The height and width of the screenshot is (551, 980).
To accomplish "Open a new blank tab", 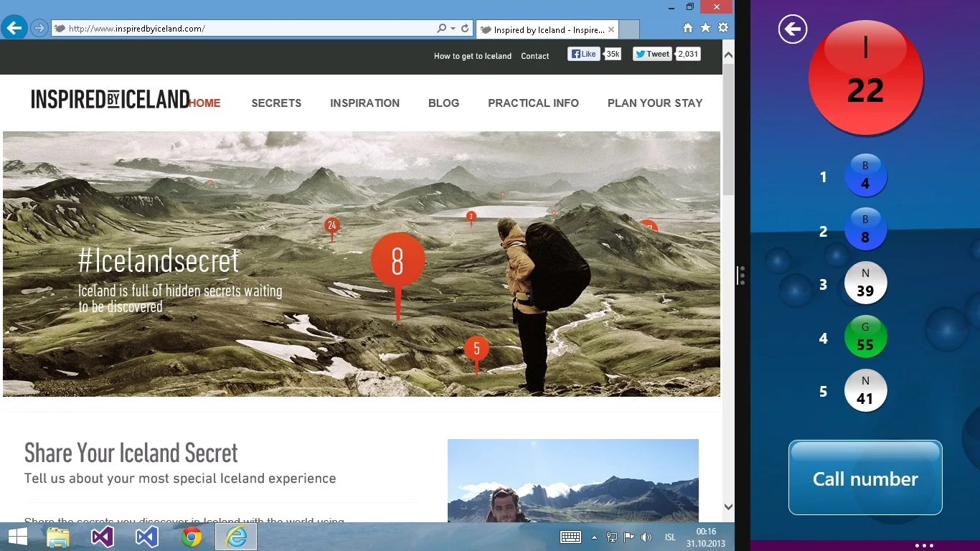I will [628, 29].
